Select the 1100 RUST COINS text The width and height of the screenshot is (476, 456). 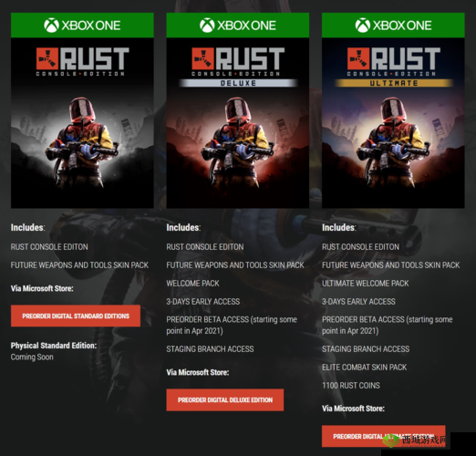tap(351, 386)
